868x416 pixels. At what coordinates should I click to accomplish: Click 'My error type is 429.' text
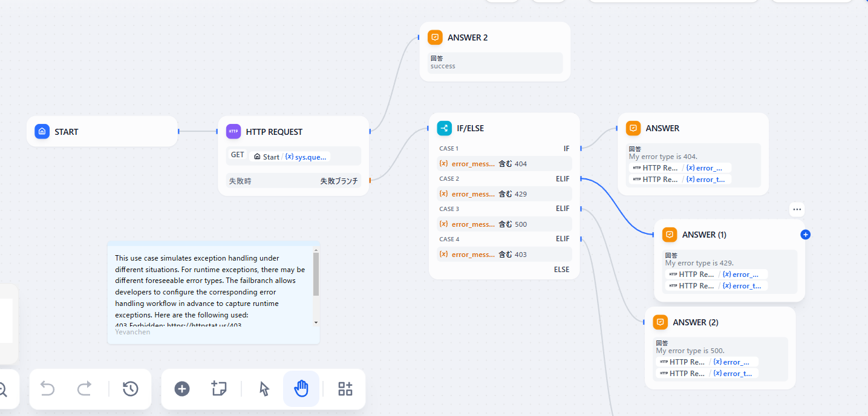699,263
